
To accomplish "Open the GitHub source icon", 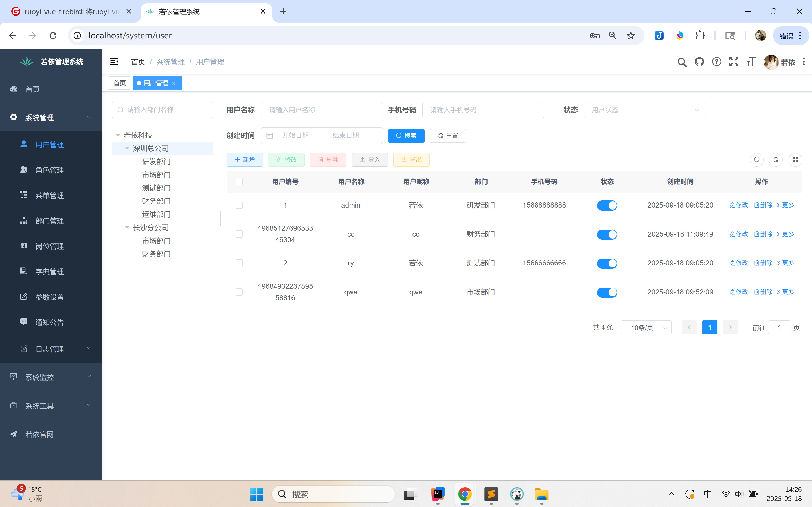I will [x=699, y=62].
